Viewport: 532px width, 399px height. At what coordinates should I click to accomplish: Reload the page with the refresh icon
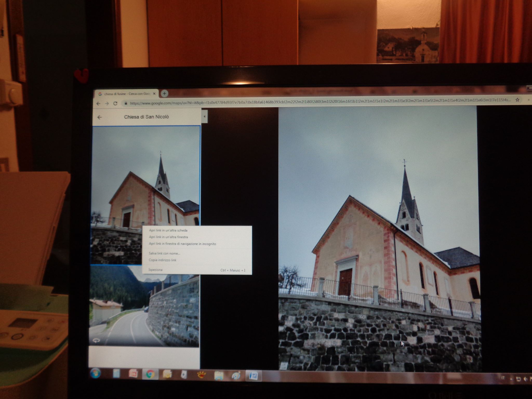(115, 103)
